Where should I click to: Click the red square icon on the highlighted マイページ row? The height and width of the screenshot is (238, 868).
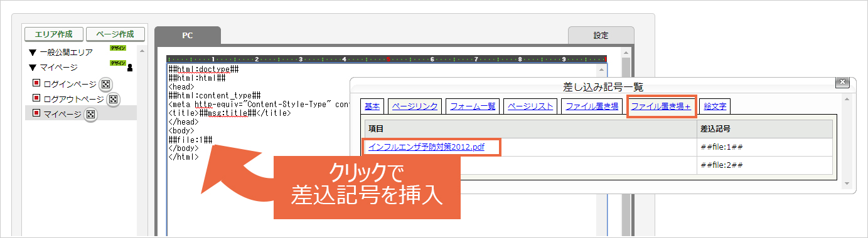tap(36, 113)
